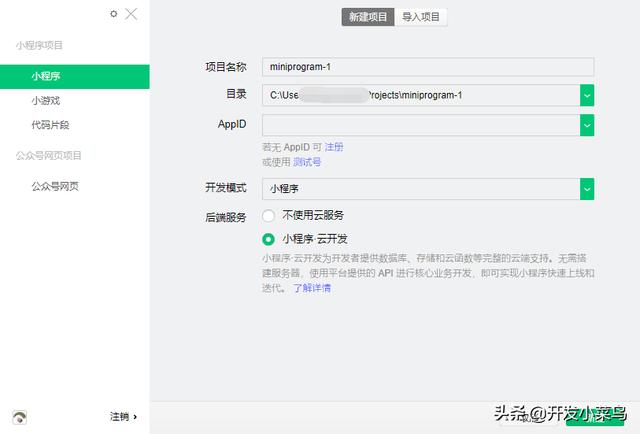Open the 了解详情 link
The height and width of the screenshot is (434, 640).
click(x=312, y=288)
